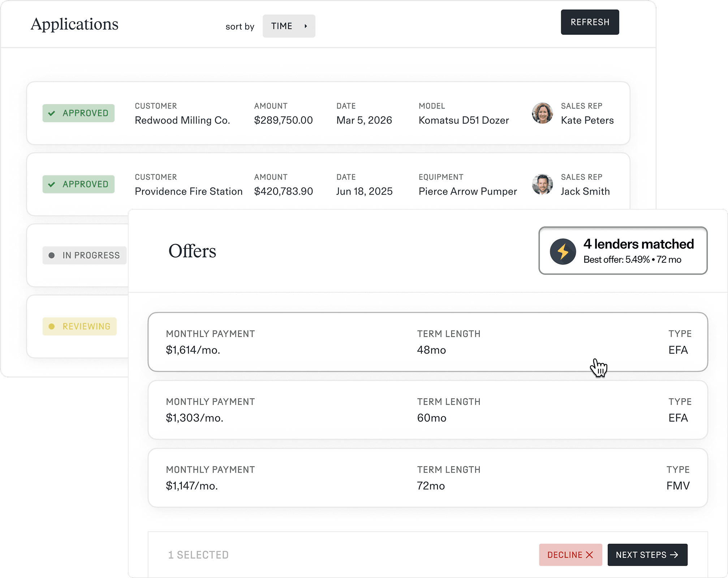The height and width of the screenshot is (578, 728).
Task: Select the $1,303/mo. 60mo EFA offer
Action: coord(427,410)
